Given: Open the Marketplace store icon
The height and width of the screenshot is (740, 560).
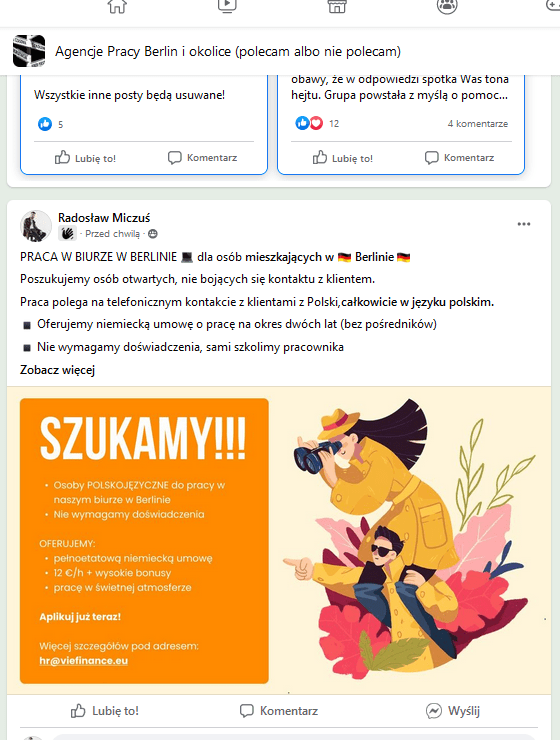Looking at the screenshot, I should [337, 6].
